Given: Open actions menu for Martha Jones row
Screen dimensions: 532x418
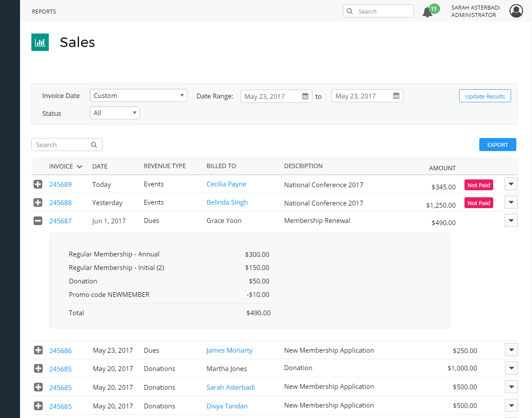Looking at the screenshot, I should 511,368.
